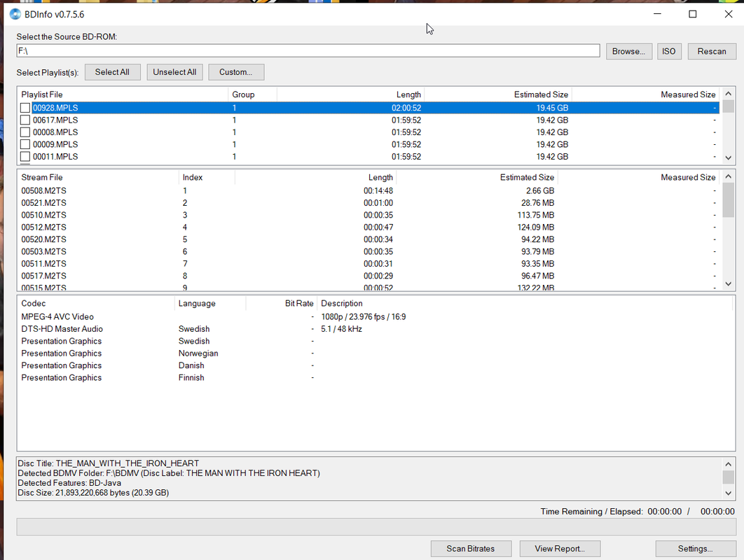Sort playlists by Group column header
The width and height of the screenshot is (744, 560).
coord(252,94)
